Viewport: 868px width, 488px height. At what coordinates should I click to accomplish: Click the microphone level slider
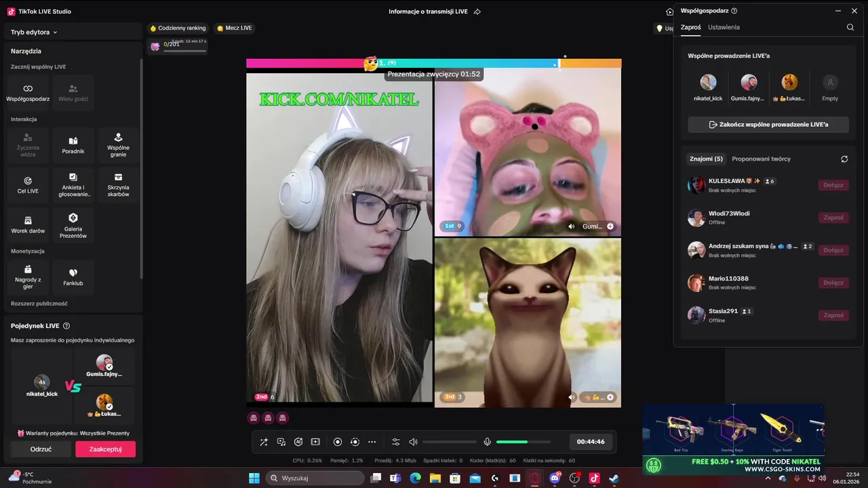[x=524, y=442]
